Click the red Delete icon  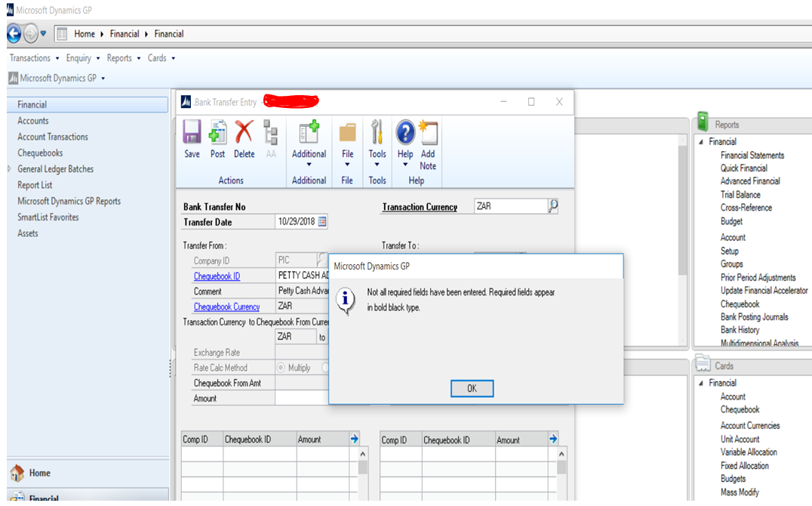pos(244,133)
